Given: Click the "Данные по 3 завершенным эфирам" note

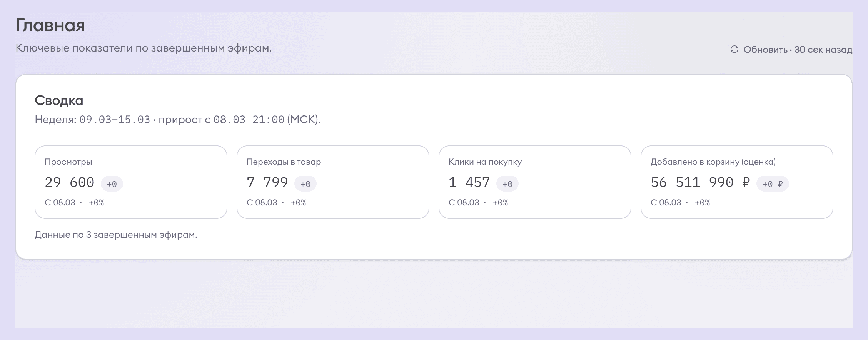Looking at the screenshot, I should 116,235.
